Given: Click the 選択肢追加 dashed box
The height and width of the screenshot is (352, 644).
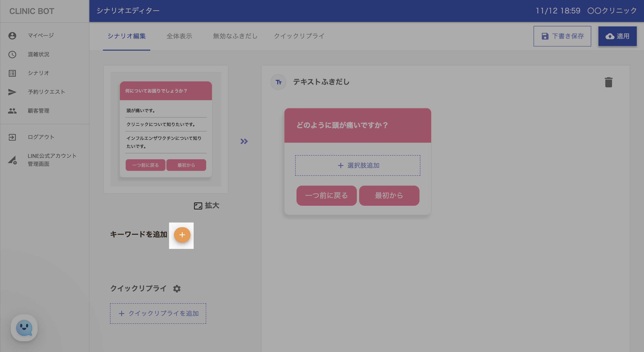Looking at the screenshot, I should [358, 165].
